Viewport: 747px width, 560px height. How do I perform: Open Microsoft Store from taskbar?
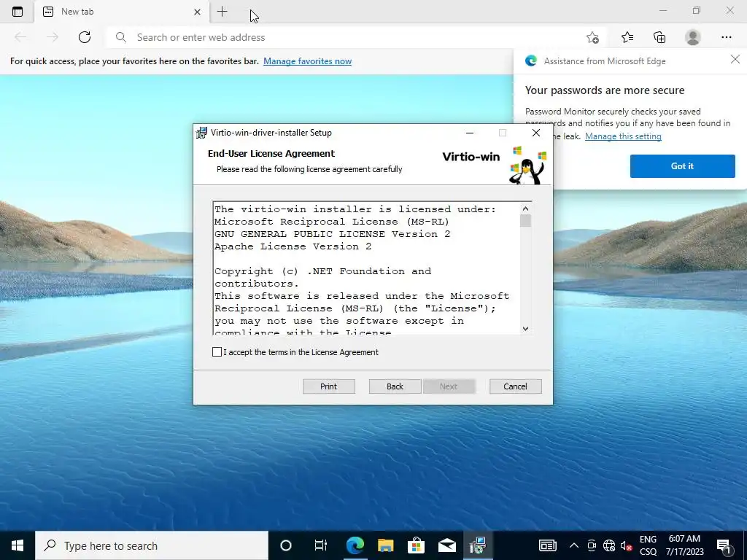click(416, 545)
